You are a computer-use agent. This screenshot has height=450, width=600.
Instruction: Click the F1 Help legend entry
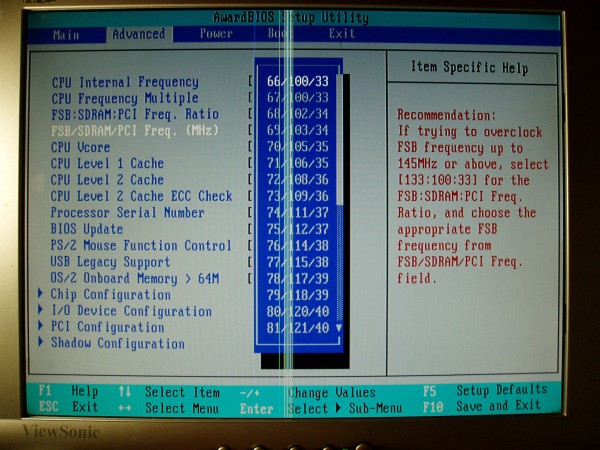68,391
